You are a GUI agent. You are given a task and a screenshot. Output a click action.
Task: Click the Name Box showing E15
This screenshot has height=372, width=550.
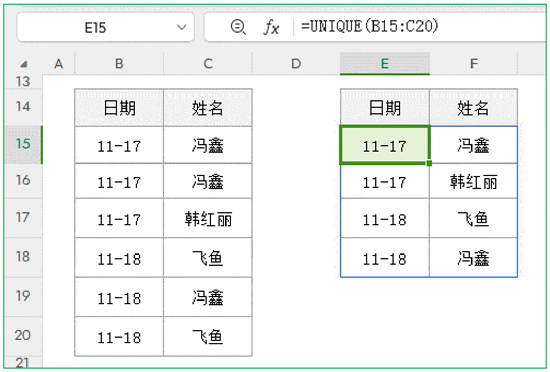point(105,27)
